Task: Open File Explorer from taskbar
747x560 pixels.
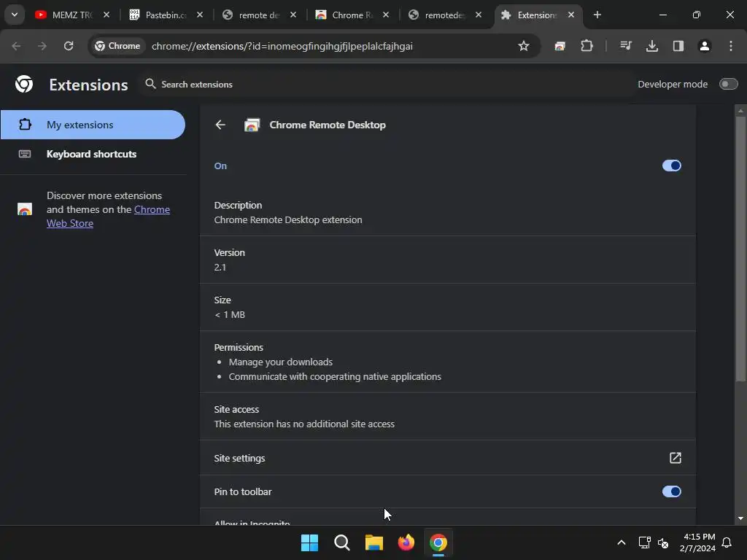Action: [374, 542]
